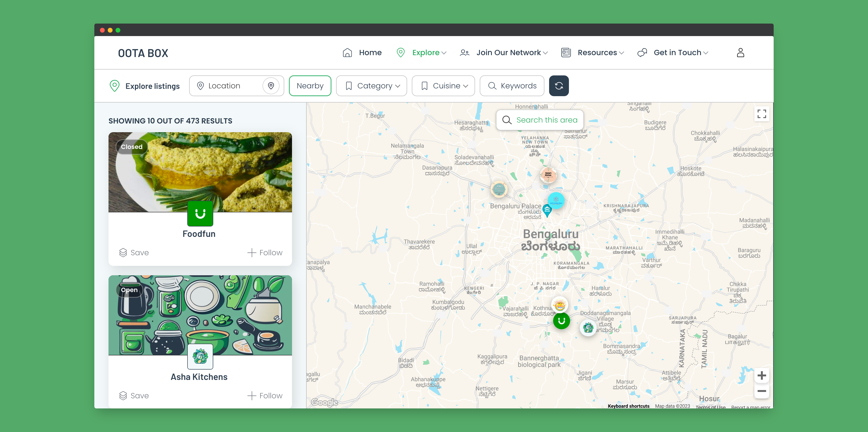Open the user account profile icon
This screenshot has width=868, height=432.
(740, 53)
